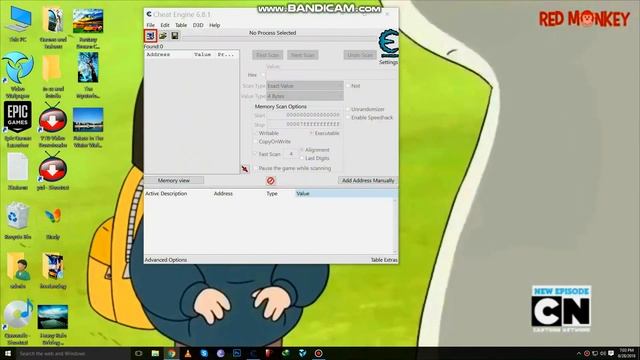This screenshot has width=640, height=360.
Task: Click the red arrow copy-to-address-list icon
Action: pyautogui.click(x=245, y=169)
